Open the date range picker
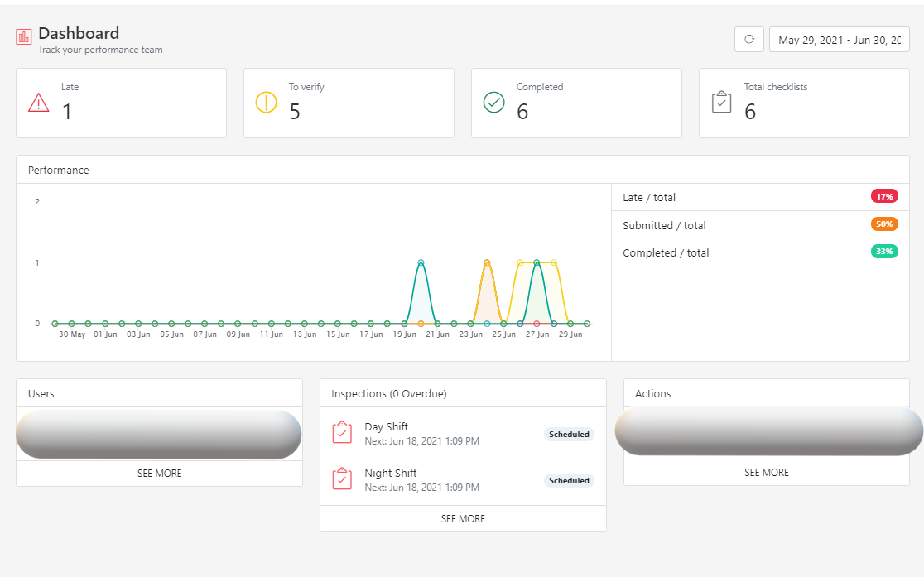 [839, 39]
